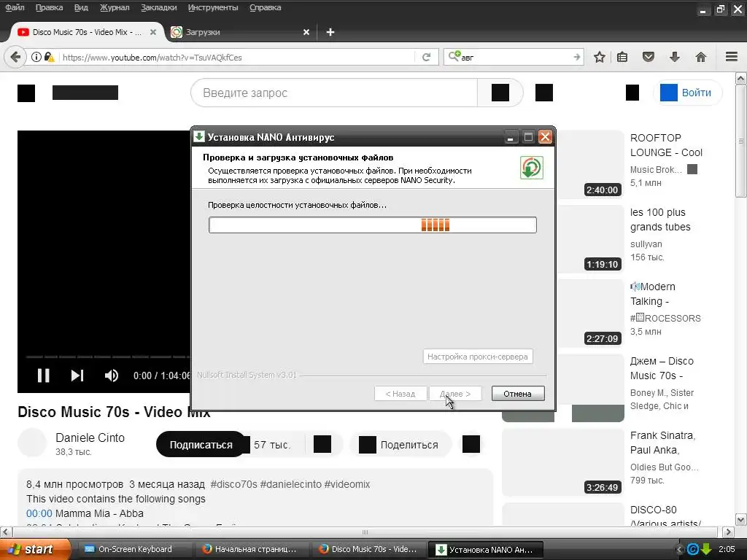
Task: Go back to the previous page
Action: coord(15,57)
